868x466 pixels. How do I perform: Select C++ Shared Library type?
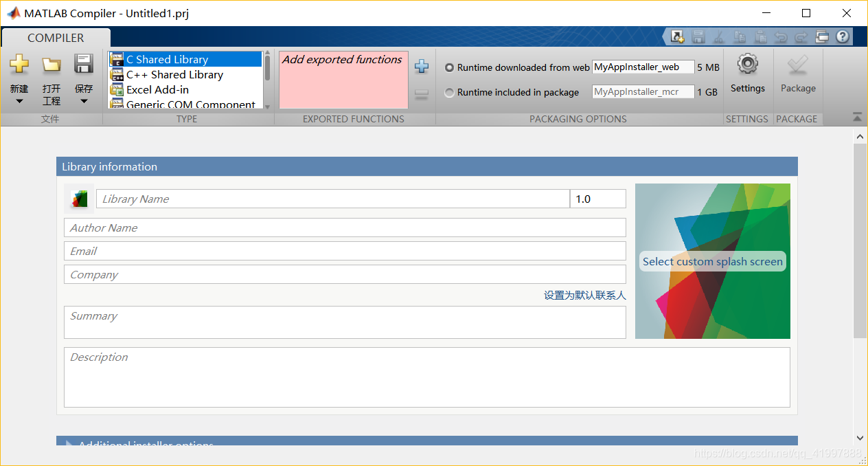185,75
